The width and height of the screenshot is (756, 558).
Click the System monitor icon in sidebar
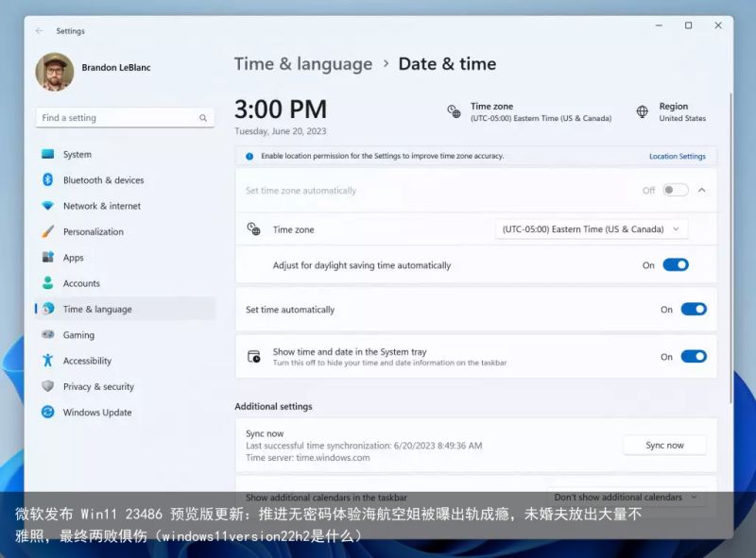pos(48,154)
